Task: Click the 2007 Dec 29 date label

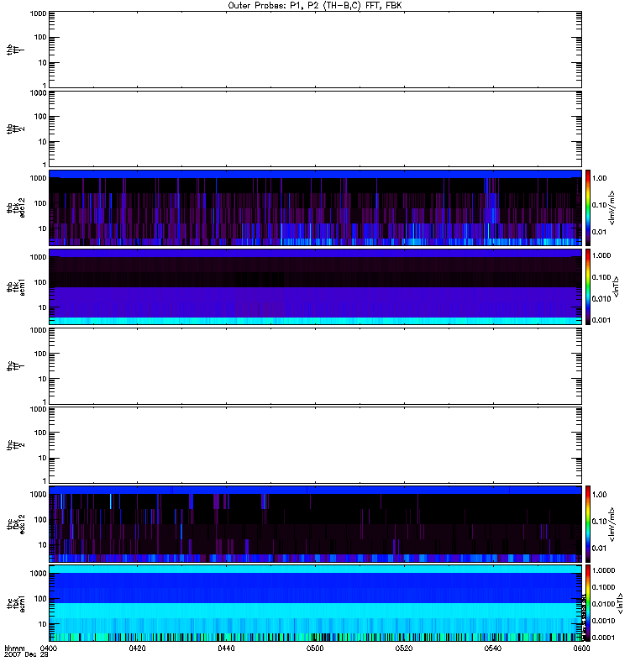Action: [27, 655]
